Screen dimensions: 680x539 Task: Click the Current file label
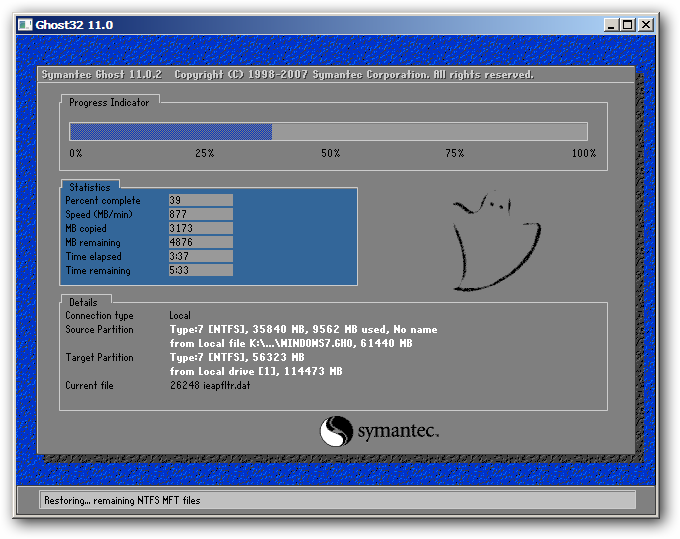[x=89, y=385]
